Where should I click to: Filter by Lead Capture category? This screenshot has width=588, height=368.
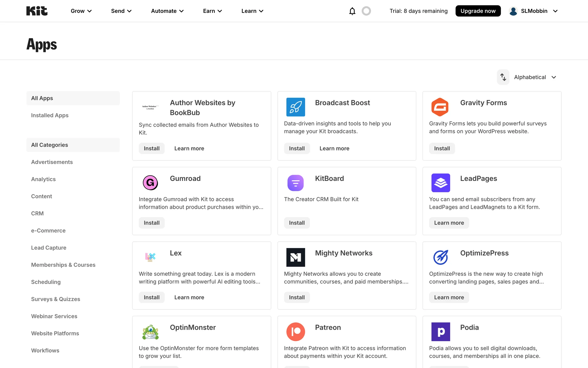[49, 247]
